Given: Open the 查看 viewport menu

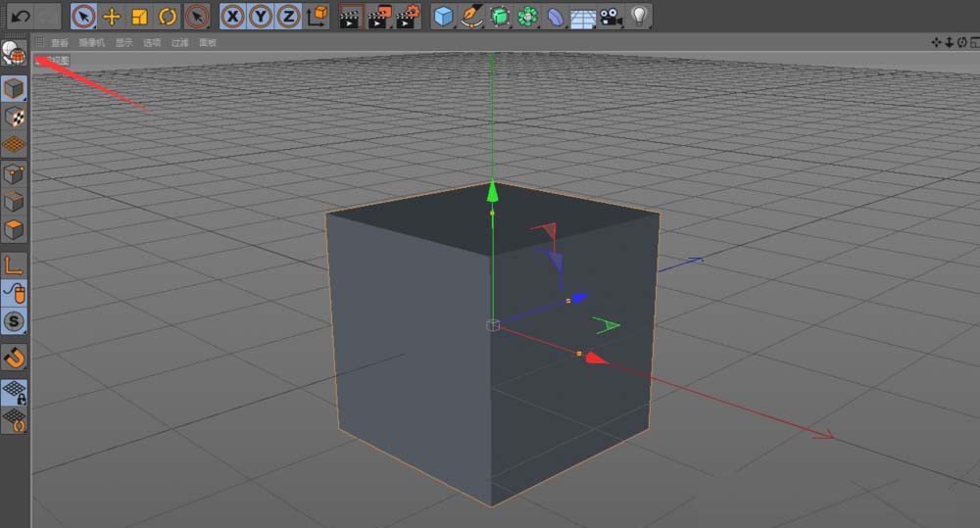Looking at the screenshot, I should pos(60,43).
